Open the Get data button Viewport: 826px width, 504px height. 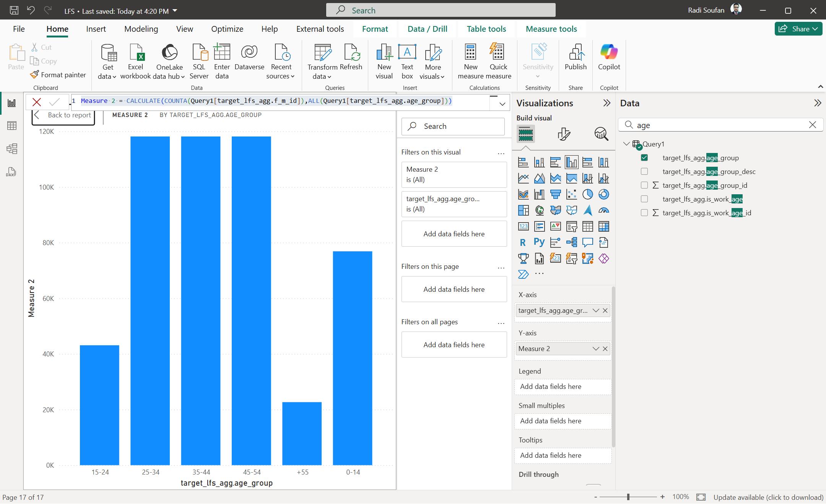point(107,62)
